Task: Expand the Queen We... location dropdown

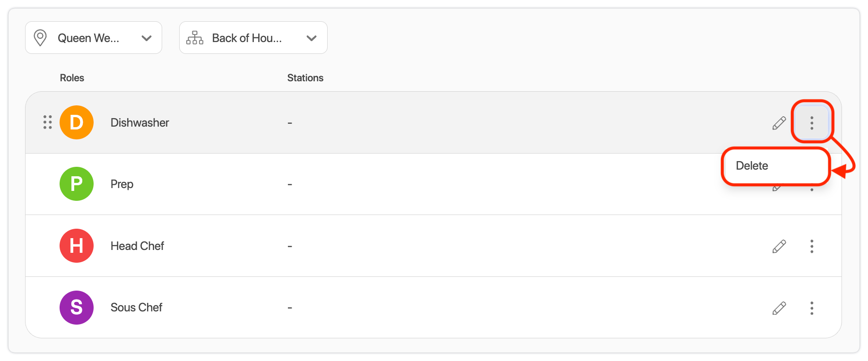Action: tap(147, 38)
